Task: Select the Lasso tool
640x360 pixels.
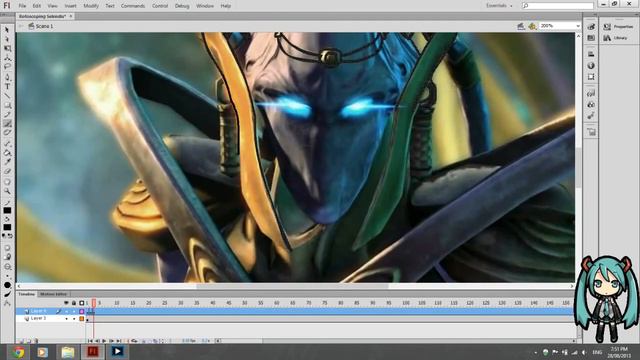Action: click(x=7, y=67)
